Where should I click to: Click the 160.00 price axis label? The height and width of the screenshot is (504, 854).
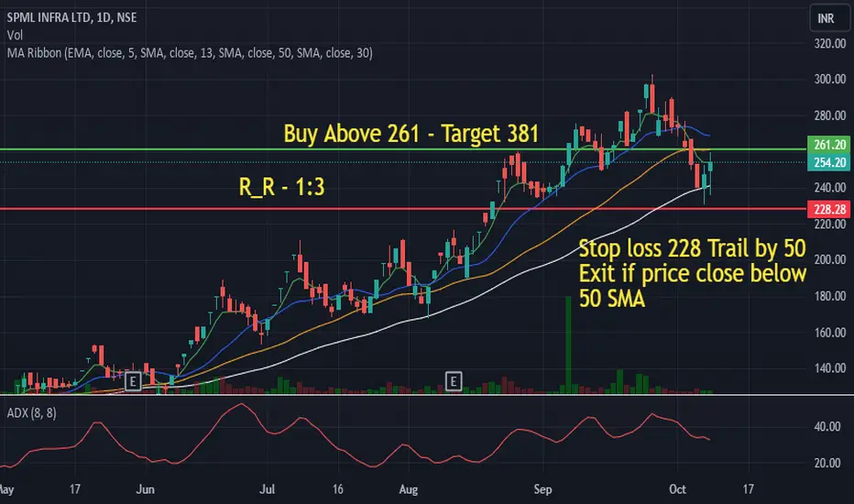tap(830, 333)
